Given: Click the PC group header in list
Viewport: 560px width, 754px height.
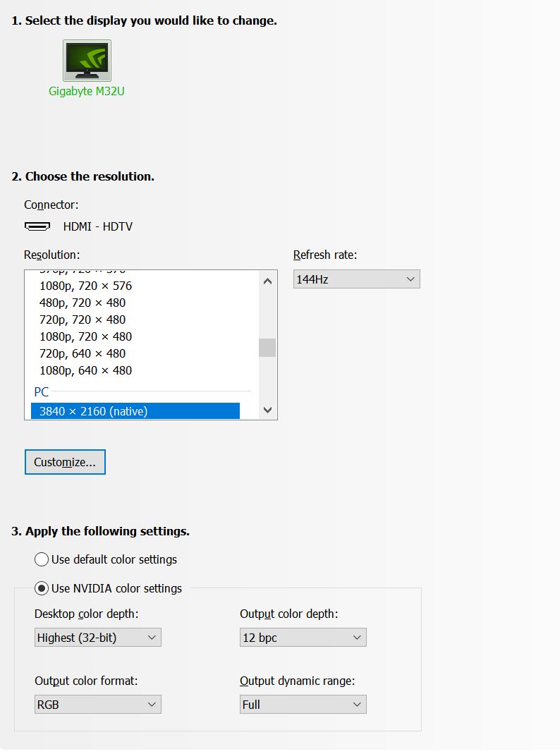Looking at the screenshot, I should coord(42,392).
